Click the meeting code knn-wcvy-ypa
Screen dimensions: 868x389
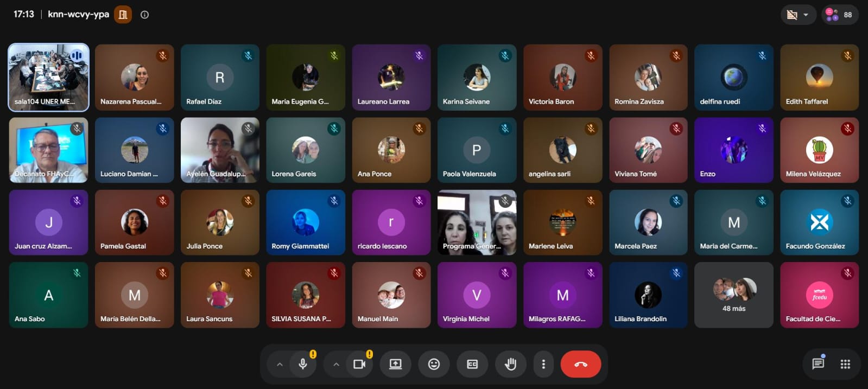79,15
